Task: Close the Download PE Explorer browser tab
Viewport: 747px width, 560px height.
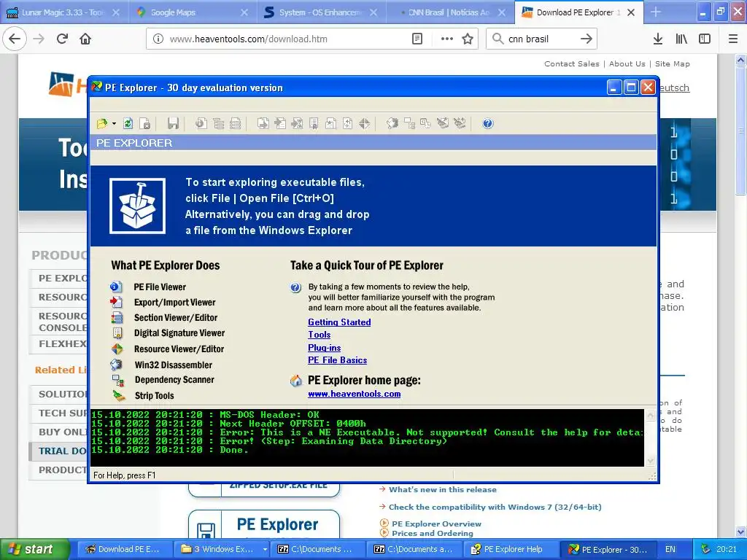Action: [631, 12]
